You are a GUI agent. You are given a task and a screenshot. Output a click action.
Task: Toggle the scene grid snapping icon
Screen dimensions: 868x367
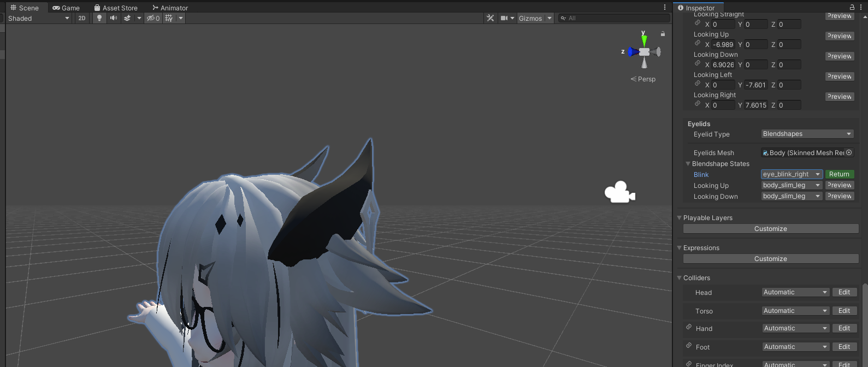pos(169,18)
